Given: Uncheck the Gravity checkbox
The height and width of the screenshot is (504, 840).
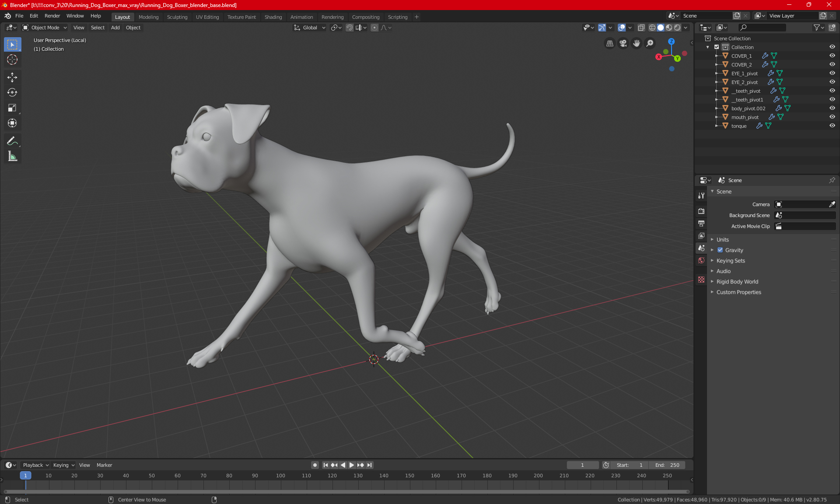Looking at the screenshot, I should click(720, 250).
